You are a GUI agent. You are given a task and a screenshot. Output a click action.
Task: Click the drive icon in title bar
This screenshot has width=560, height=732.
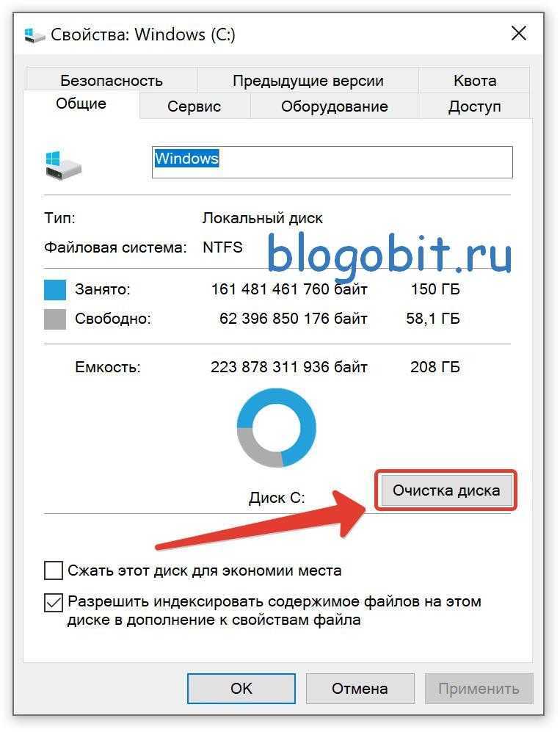click(34, 35)
